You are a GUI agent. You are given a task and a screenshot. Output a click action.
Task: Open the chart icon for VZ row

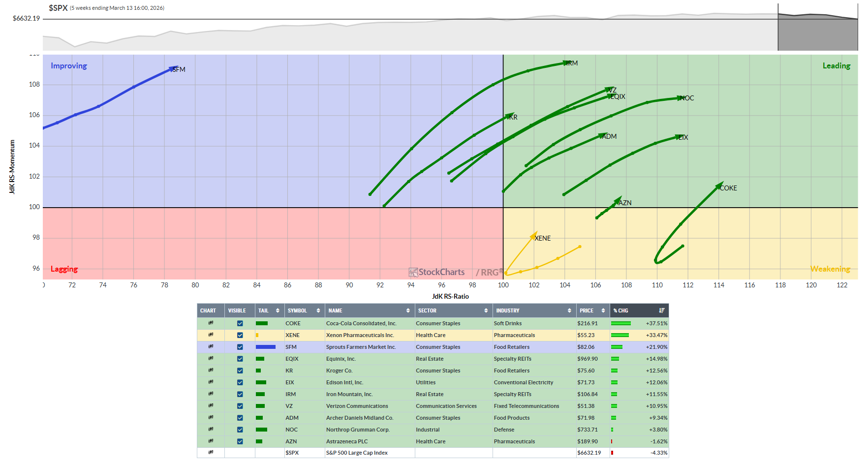pos(211,406)
